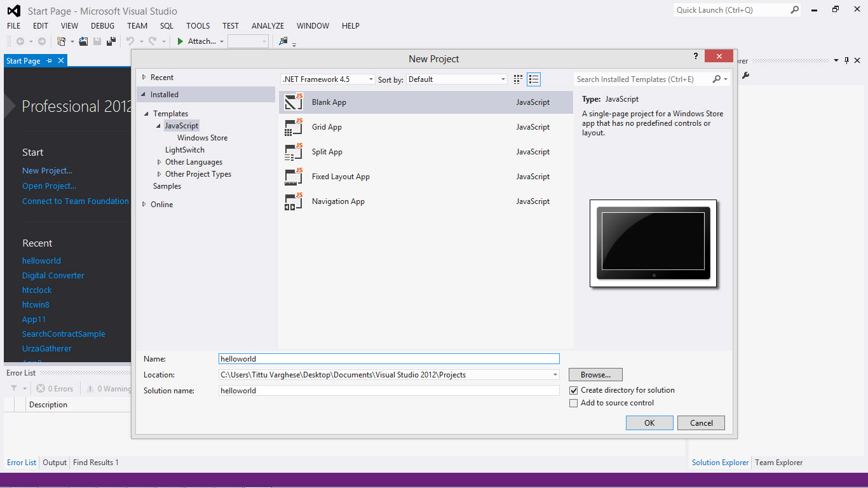The image size is (868, 488).
Task: Click the Open File toolbar icon
Action: (83, 41)
